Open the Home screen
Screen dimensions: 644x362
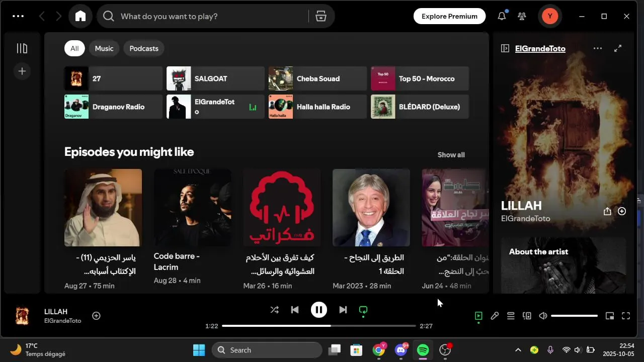[x=80, y=16]
